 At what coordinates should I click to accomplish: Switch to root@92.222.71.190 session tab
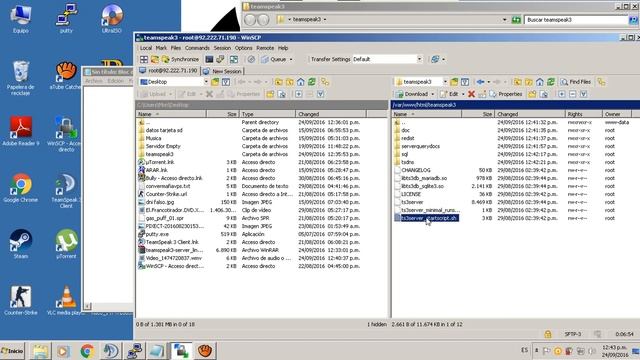pyautogui.click(x=169, y=71)
